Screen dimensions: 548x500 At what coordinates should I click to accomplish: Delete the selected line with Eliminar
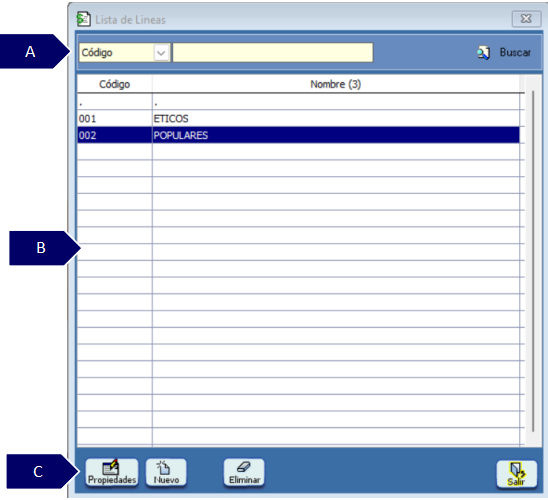click(x=244, y=472)
